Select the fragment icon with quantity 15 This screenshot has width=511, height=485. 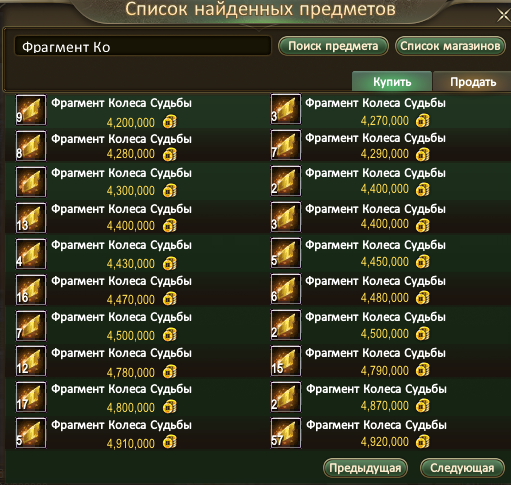pos(286,361)
